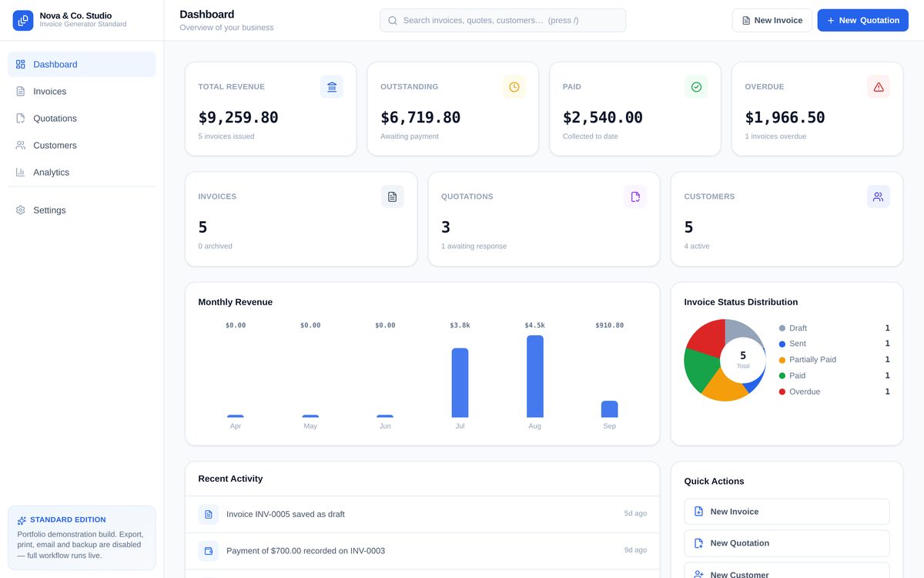Click 'Invoice INV-0005 saved as draft' activity

pyautogui.click(x=286, y=514)
